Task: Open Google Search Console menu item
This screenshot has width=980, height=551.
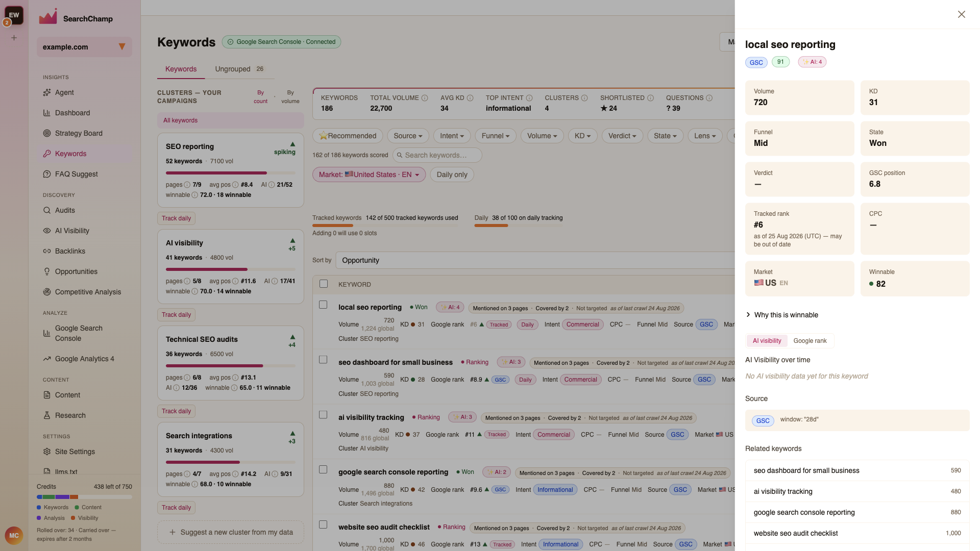Action: pyautogui.click(x=84, y=333)
